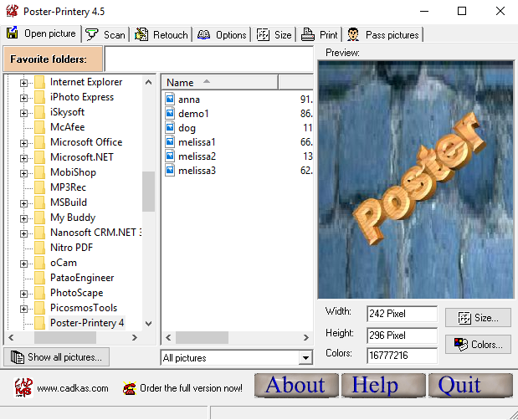
Task: Click the About button
Action: (x=296, y=386)
